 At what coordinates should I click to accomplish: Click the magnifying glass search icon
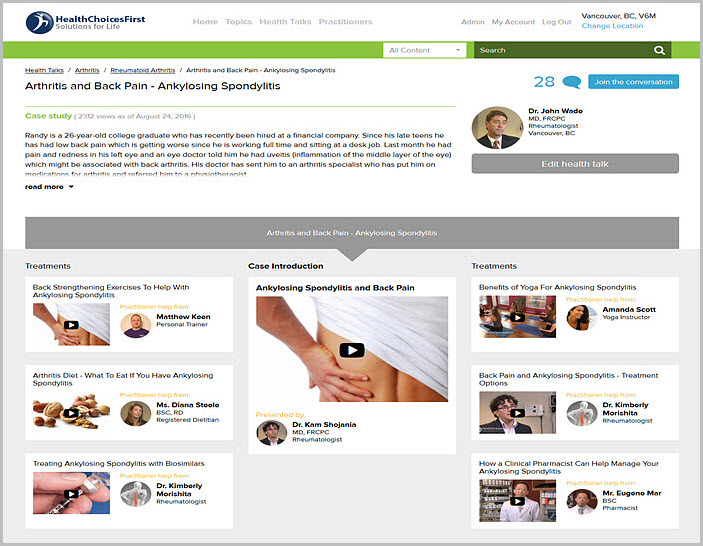coord(659,50)
